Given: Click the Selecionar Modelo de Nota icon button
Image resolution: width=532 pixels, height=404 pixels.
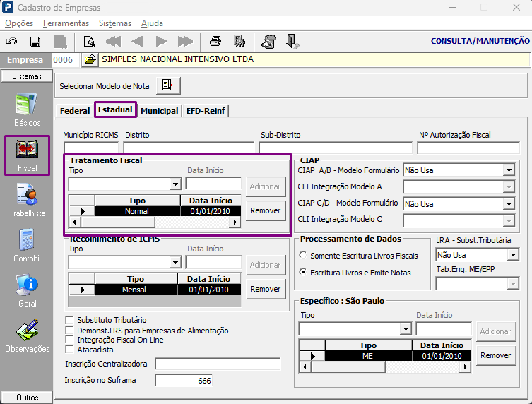Looking at the screenshot, I should pyautogui.click(x=168, y=86).
